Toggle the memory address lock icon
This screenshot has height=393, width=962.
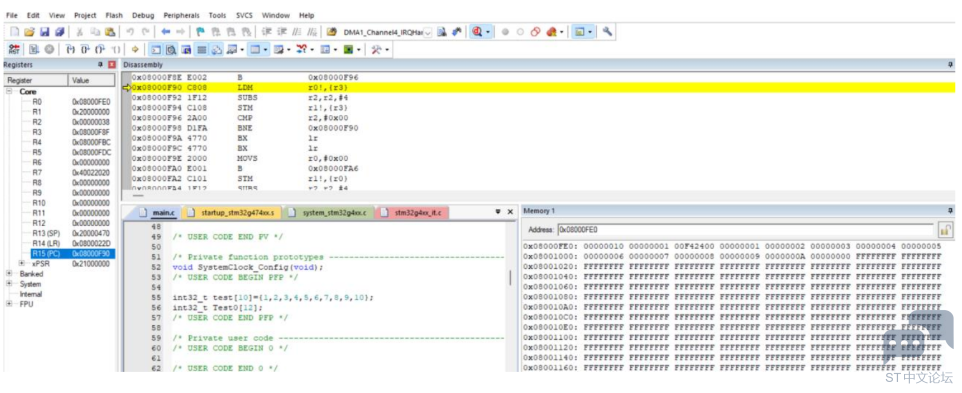945,231
